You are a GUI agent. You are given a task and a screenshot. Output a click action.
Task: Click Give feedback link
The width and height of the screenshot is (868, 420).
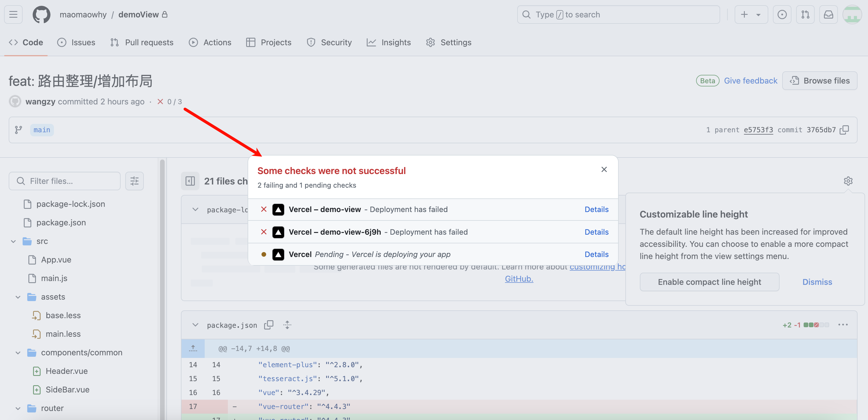pos(750,81)
